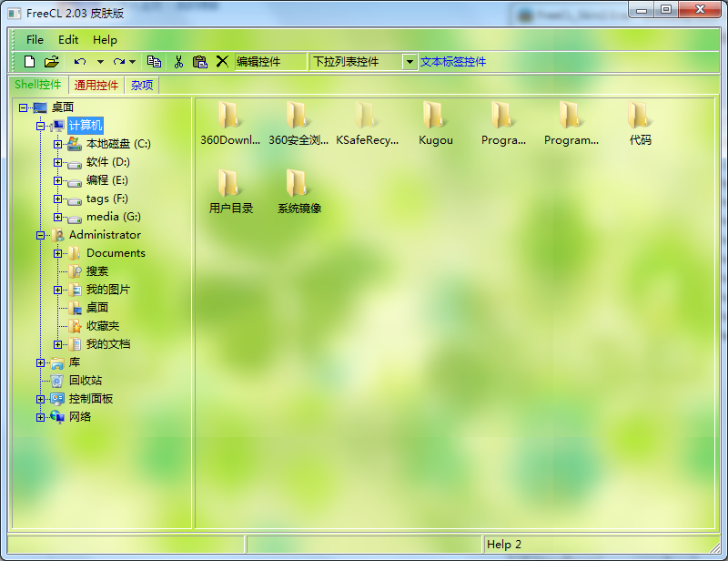Click the 库 library icon
728x561 pixels.
click(x=57, y=362)
